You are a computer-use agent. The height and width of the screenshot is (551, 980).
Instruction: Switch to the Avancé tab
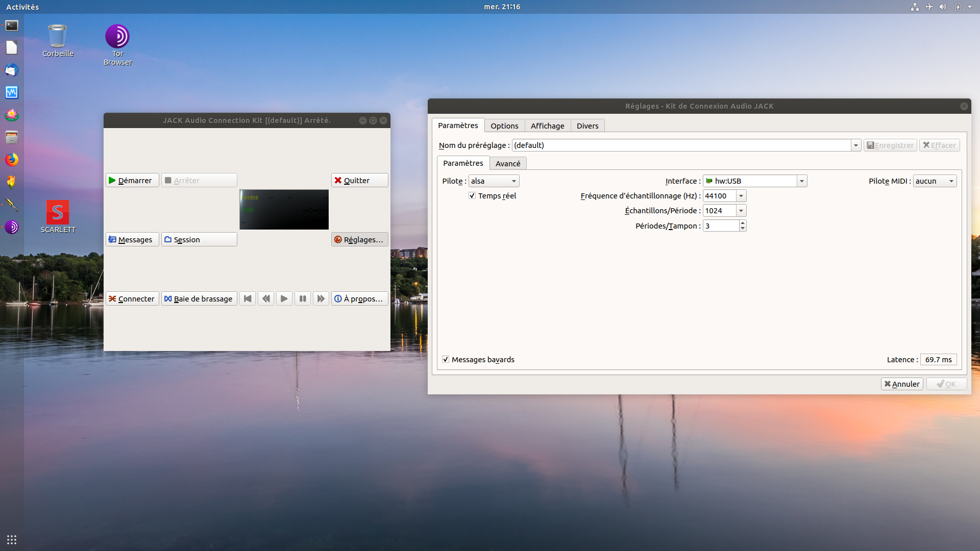tap(508, 164)
